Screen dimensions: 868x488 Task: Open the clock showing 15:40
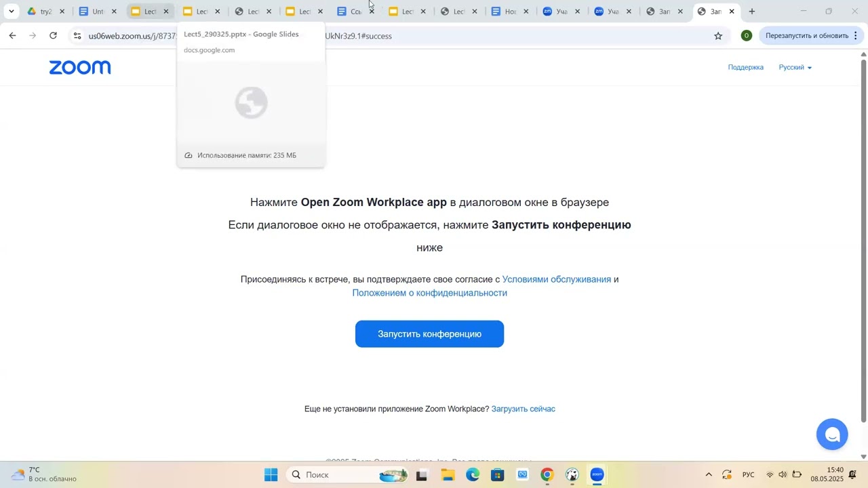(x=827, y=474)
